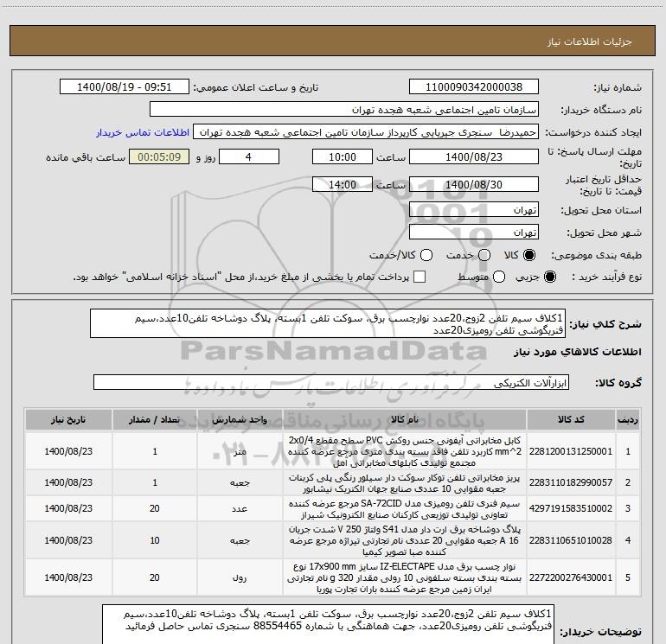Click the تاریخ نیاز column header
Screen dimensions: 666x644
pos(68,420)
